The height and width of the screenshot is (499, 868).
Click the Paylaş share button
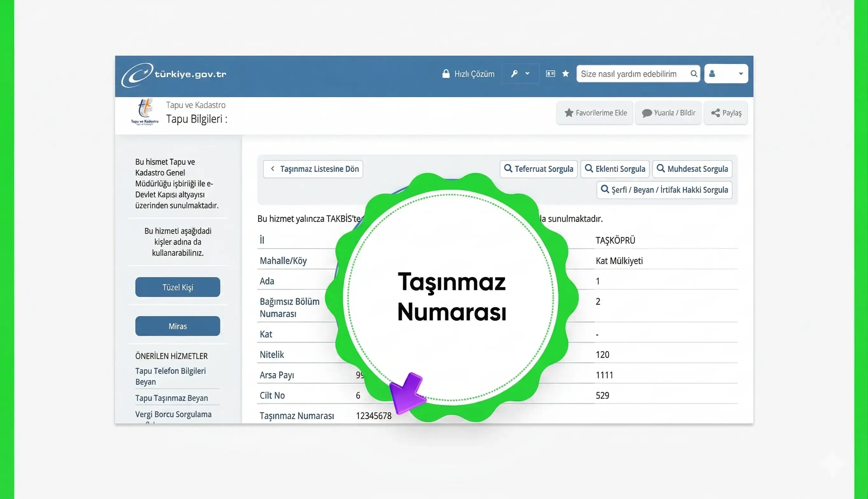[726, 113]
